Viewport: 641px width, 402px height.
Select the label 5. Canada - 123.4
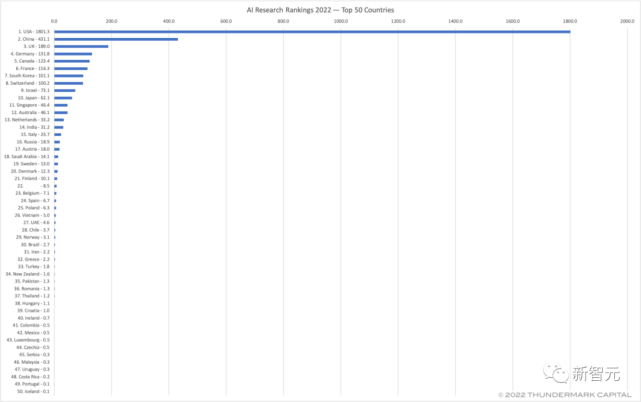coord(32,61)
